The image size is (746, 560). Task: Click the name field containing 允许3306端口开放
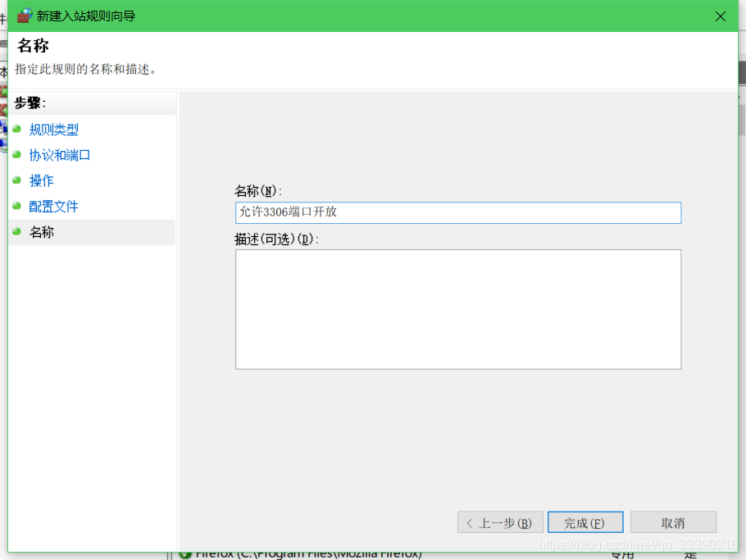click(x=457, y=212)
